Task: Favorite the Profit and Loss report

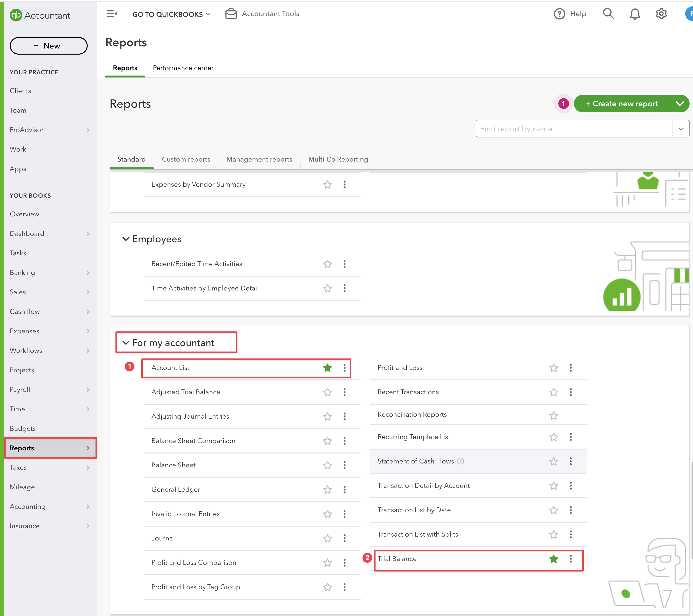Action: (553, 368)
